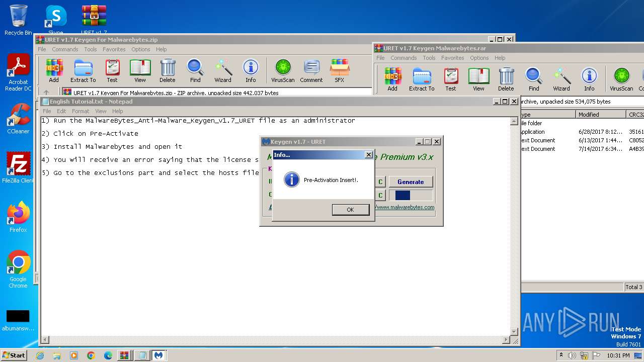Click the Notepad vertical scrollbar down arrow
The width and height of the screenshot is (644, 362).
point(514,332)
